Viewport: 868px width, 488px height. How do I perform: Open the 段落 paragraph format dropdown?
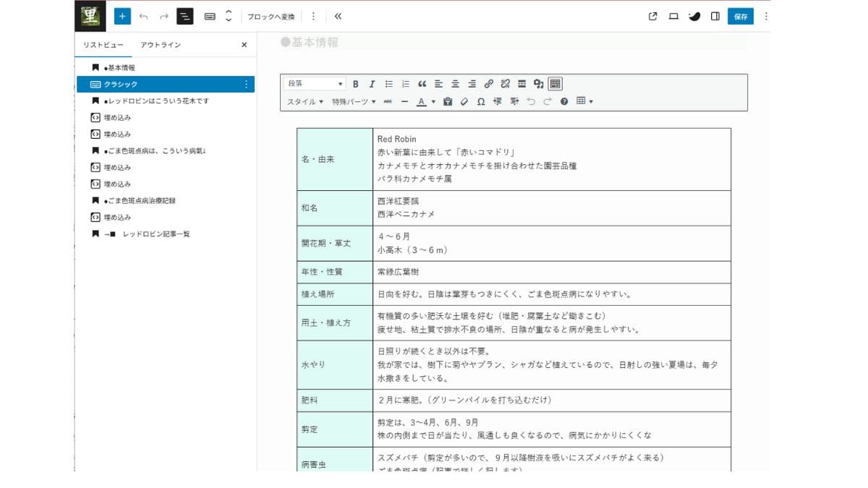coord(314,84)
